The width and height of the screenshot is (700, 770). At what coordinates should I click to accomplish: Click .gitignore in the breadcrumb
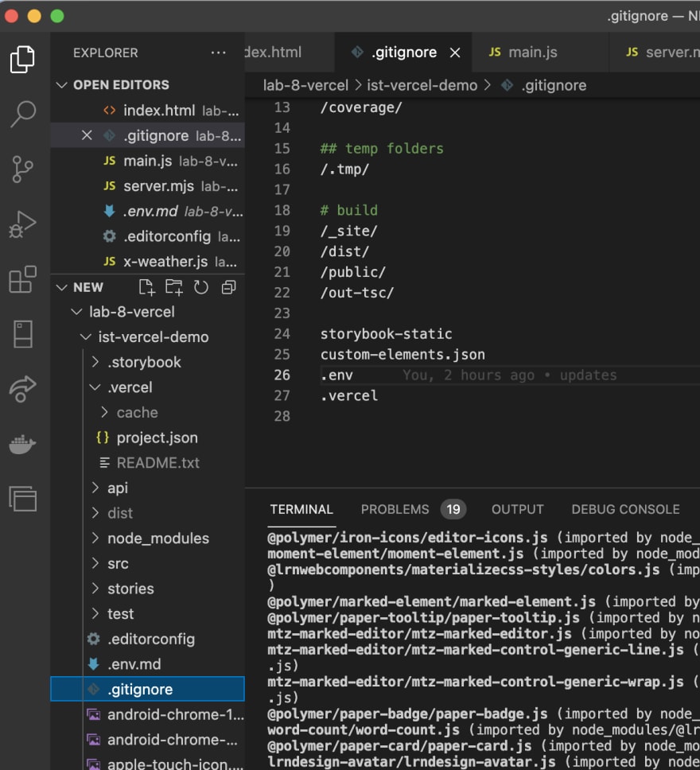553,85
